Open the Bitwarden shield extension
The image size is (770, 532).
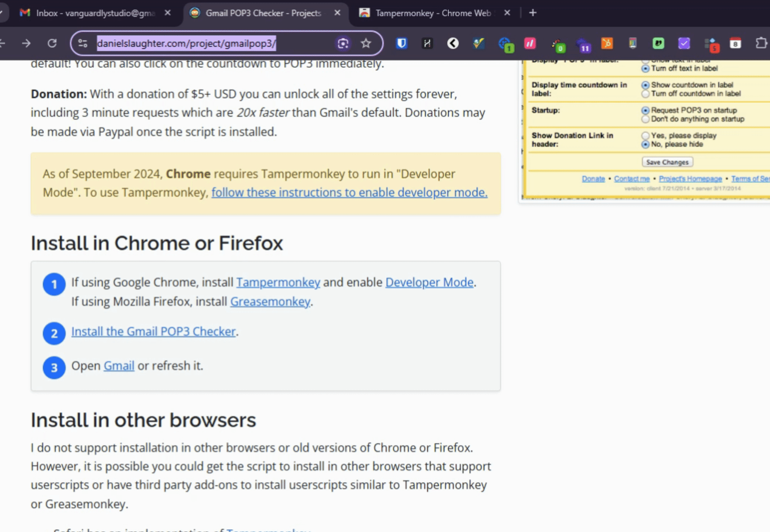[402, 44]
